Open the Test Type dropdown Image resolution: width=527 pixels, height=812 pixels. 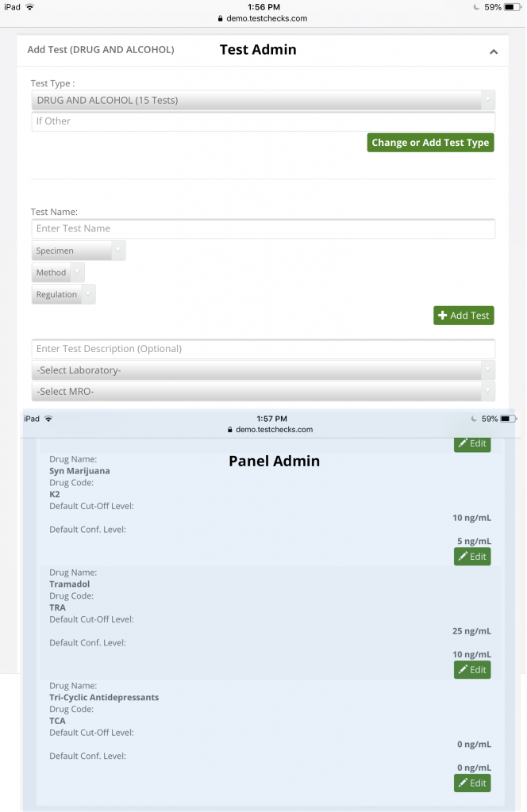(x=263, y=100)
